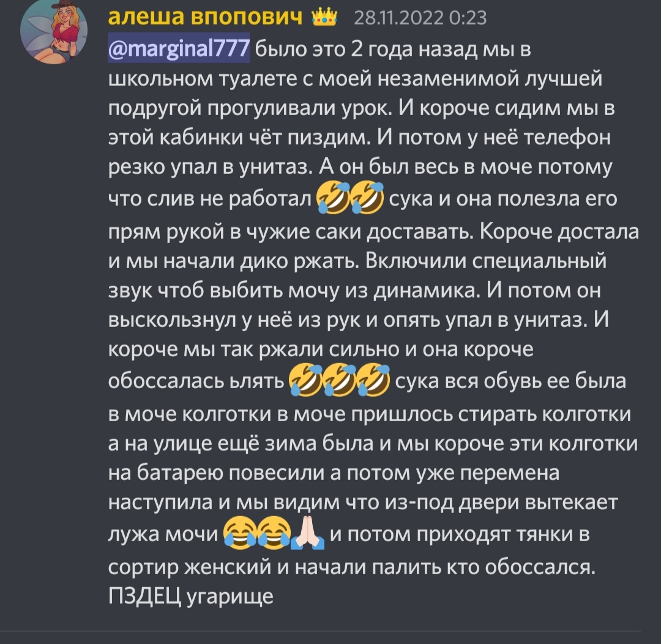This screenshot has width=661, height=644.
Task: Click the line starting 'наступила и мы видим'
Action: click(363, 502)
